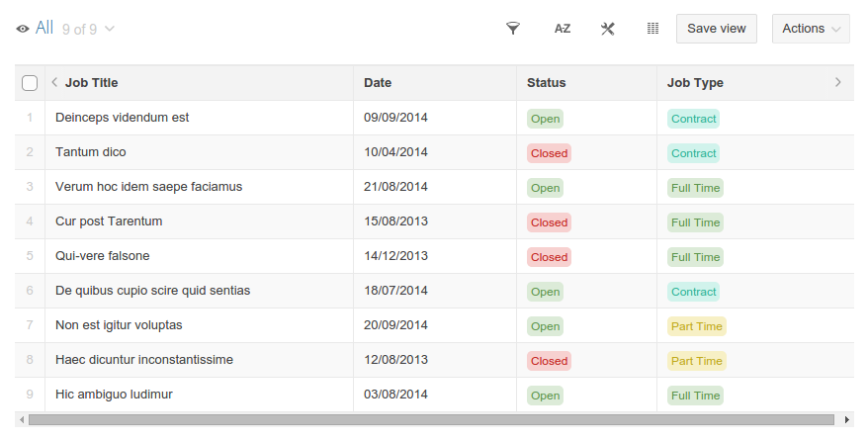Click the eye view icon beside All
The width and height of the screenshot is (868, 441).
tap(23, 29)
